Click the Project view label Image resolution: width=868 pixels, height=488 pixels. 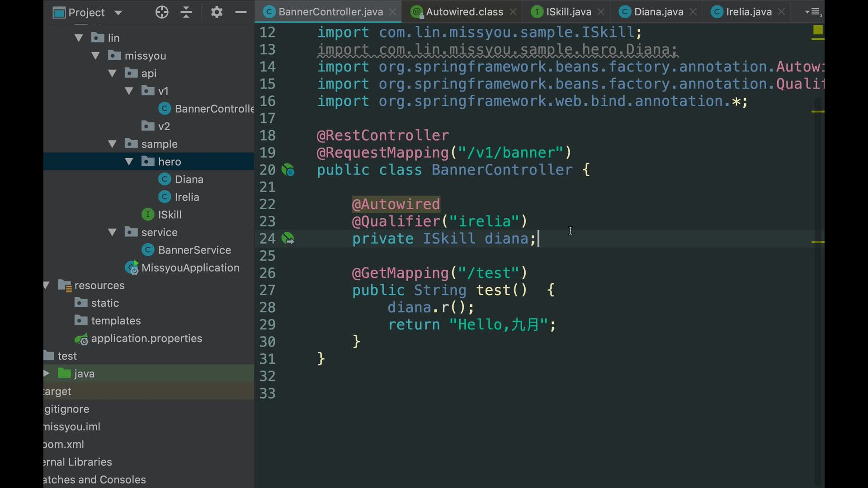coord(86,13)
